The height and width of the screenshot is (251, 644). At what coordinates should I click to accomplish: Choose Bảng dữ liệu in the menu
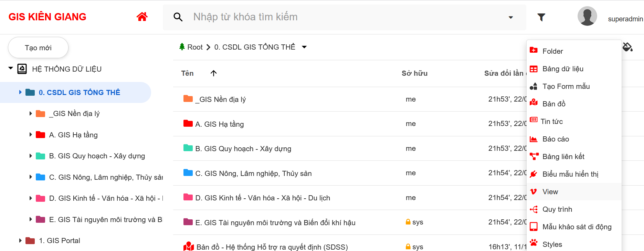(x=562, y=69)
